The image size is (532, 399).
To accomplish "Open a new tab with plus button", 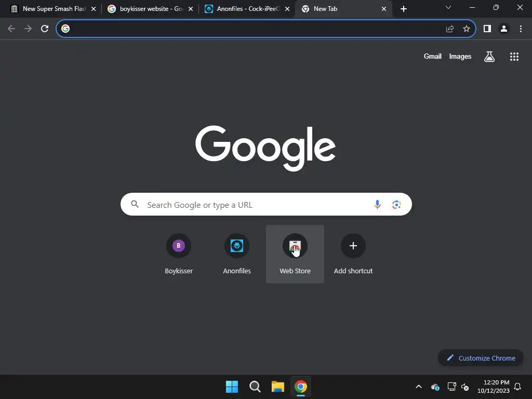I will 403,9.
